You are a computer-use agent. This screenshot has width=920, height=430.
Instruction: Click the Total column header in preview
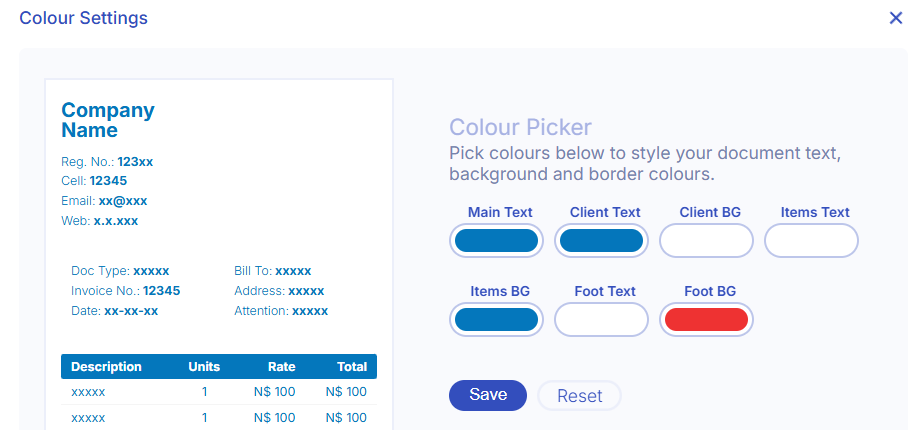coord(351,366)
